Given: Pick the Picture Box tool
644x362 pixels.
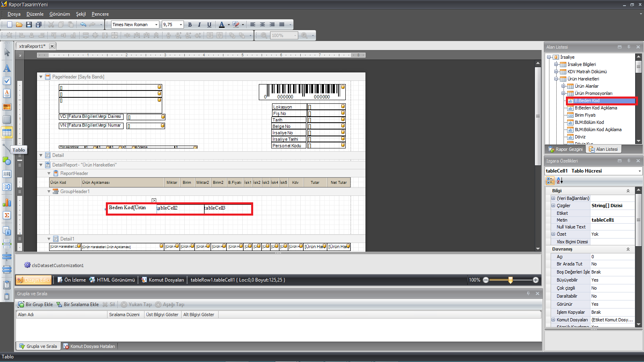Looking at the screenshot, I should pos(7,107).
